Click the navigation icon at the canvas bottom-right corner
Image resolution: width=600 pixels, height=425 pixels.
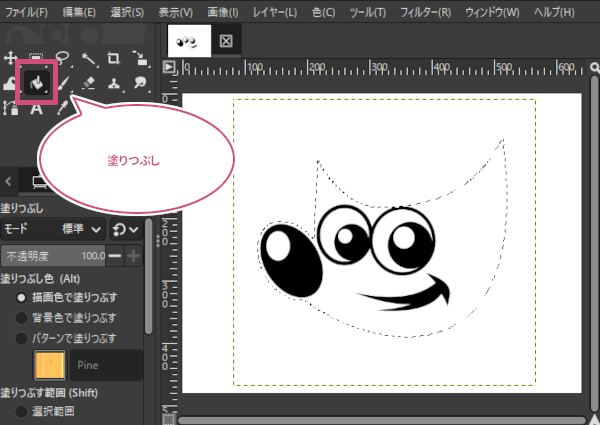(594, 419)
